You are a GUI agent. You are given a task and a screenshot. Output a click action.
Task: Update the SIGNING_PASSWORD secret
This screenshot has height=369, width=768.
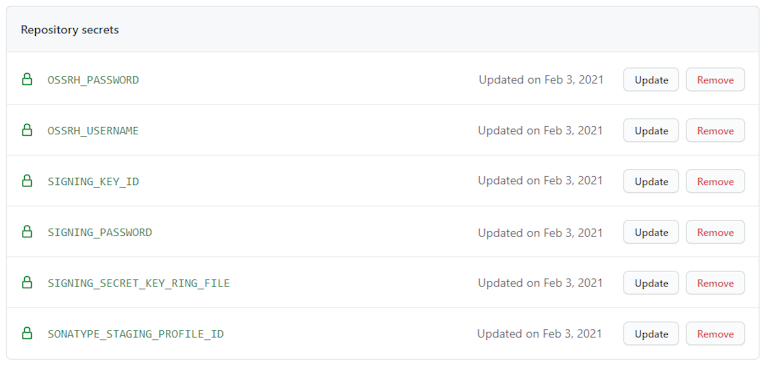651,232
